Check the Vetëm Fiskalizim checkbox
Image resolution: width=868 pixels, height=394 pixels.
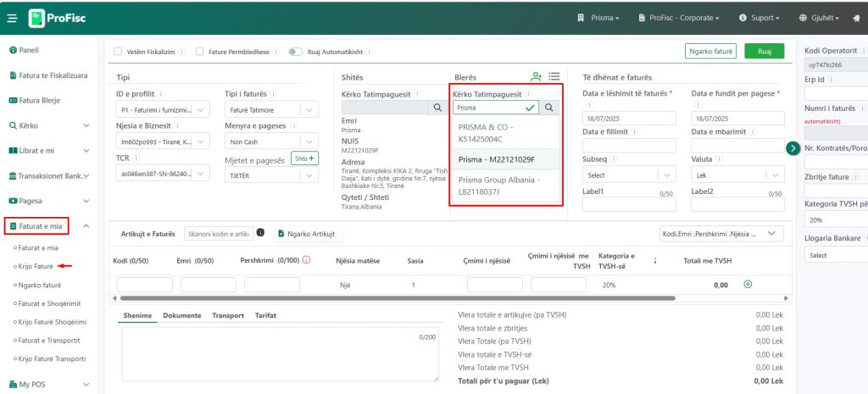click(117, 52)
